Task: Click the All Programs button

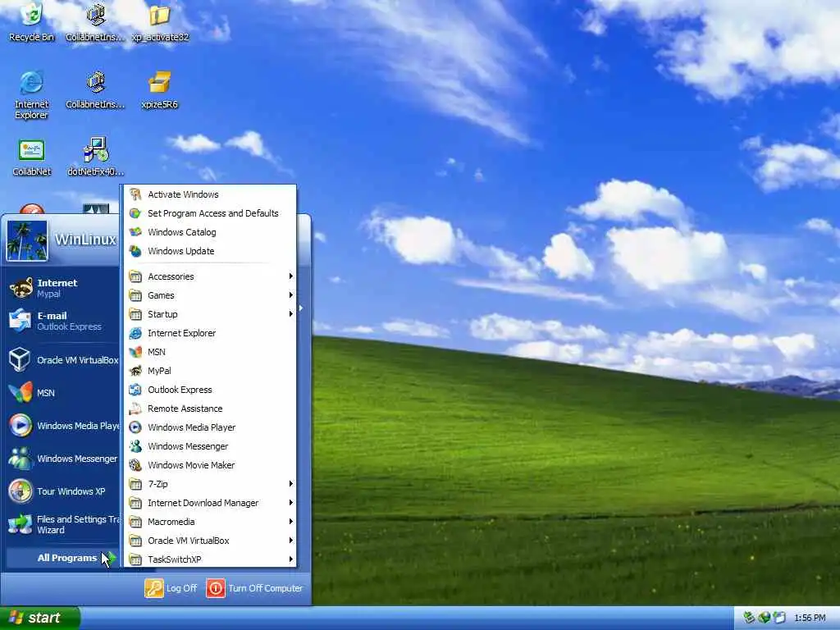Action: point(62,558)
